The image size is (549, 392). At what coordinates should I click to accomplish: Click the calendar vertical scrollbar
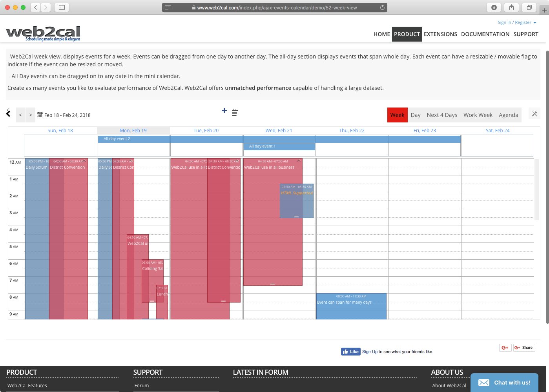[x=536, y=189]
